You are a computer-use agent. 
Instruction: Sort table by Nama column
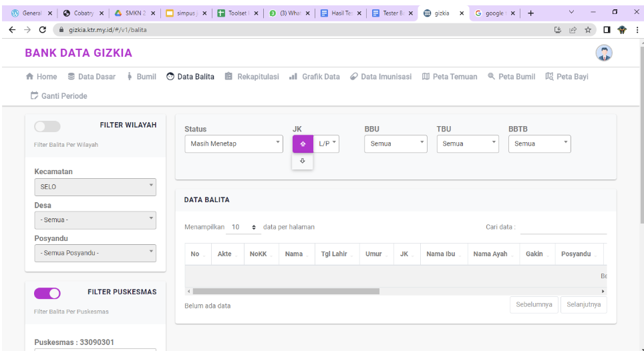coord(297,254)
